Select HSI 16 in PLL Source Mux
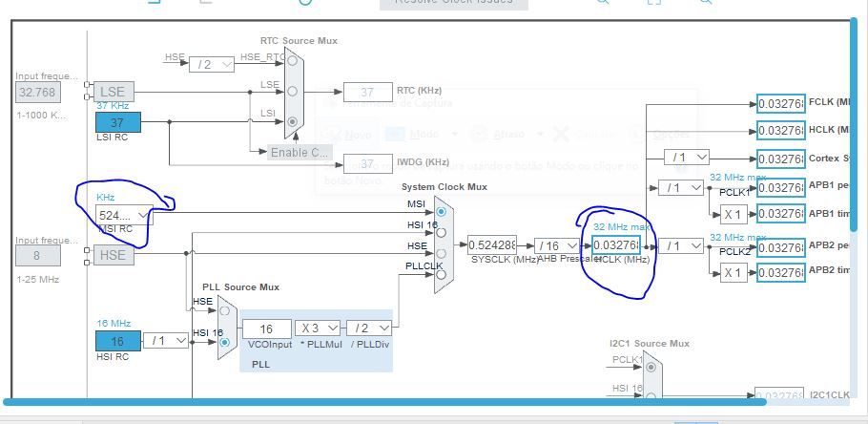Image resolution: width=868 pixels, height=424 pixels. [224, 342]
